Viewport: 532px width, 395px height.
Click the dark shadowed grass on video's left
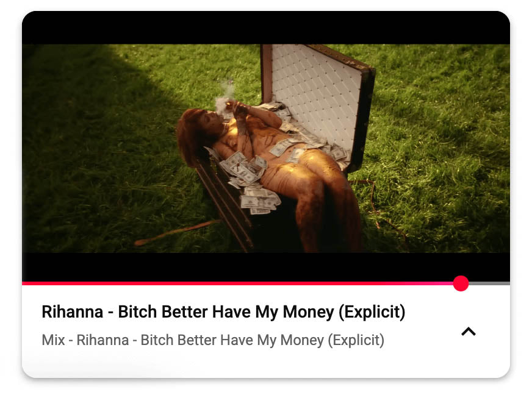coord(85,152)
